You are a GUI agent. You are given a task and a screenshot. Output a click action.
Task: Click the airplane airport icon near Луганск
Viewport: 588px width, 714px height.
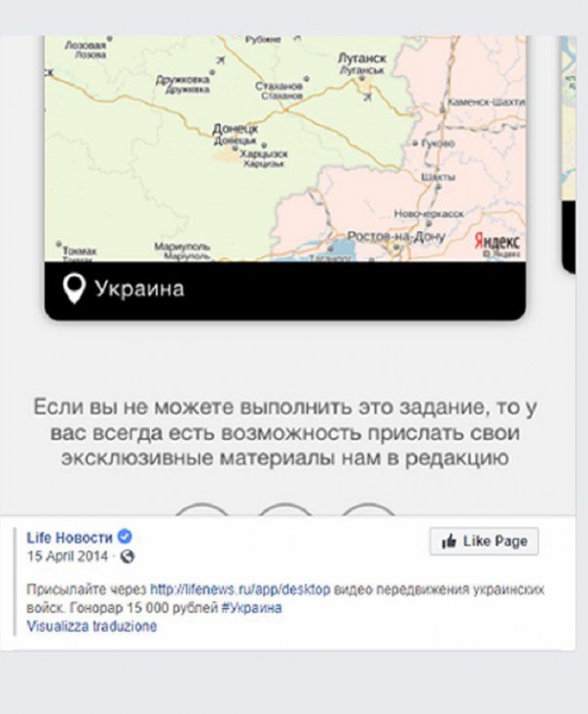pyautogui.click(x=368, y=96)
